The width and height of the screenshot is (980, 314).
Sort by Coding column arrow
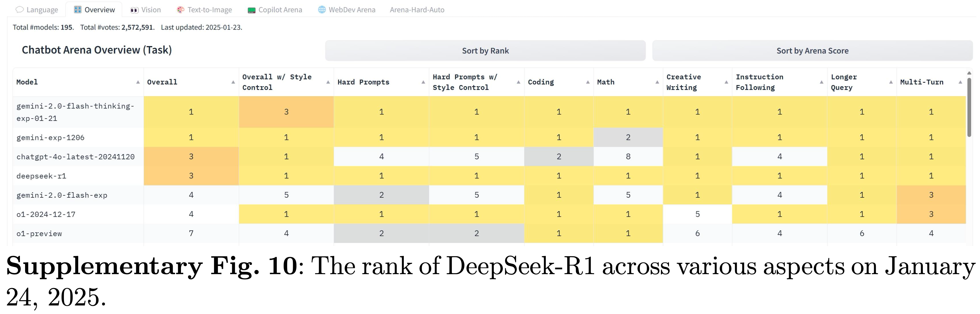(588, 82)
